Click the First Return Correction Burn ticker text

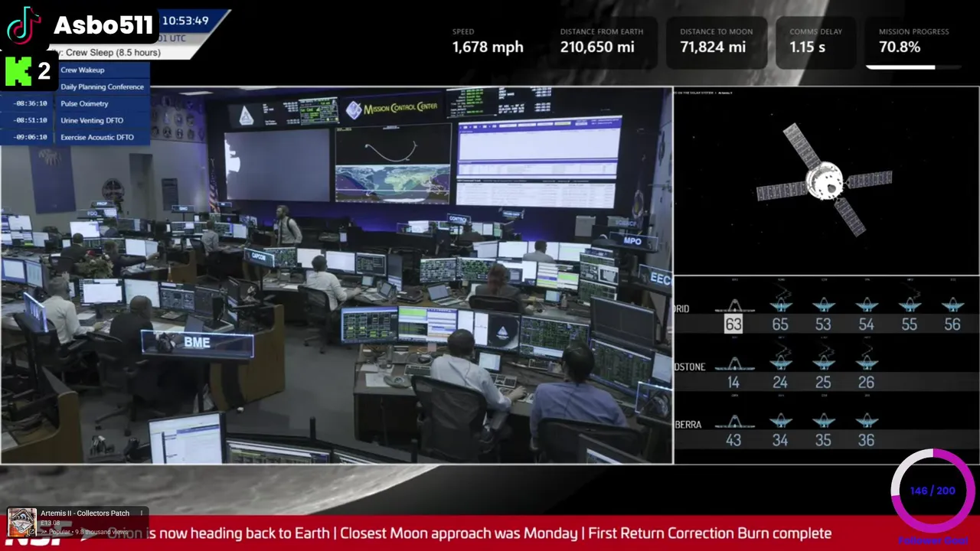click(x=710, y=533)
